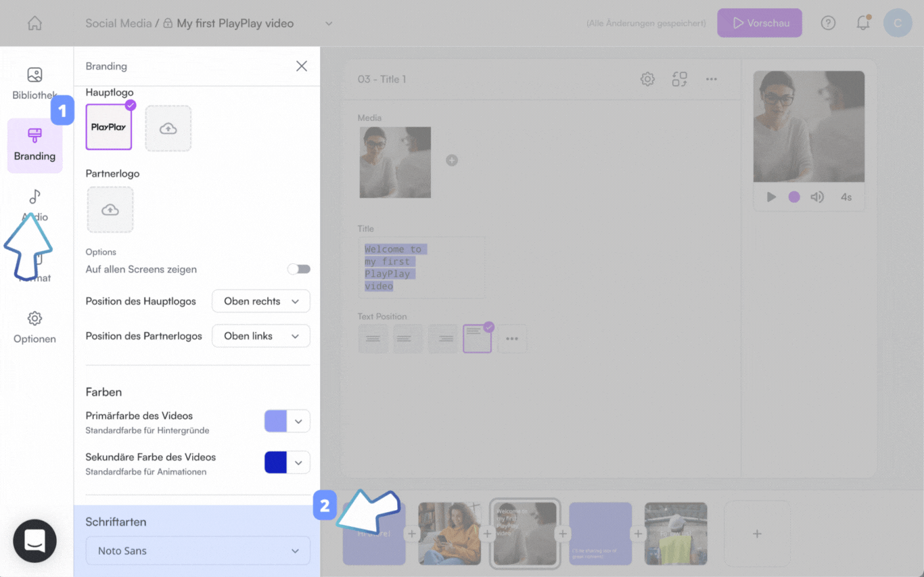Open the Bibliothek sidebar panel

click(x=34, y=84)
